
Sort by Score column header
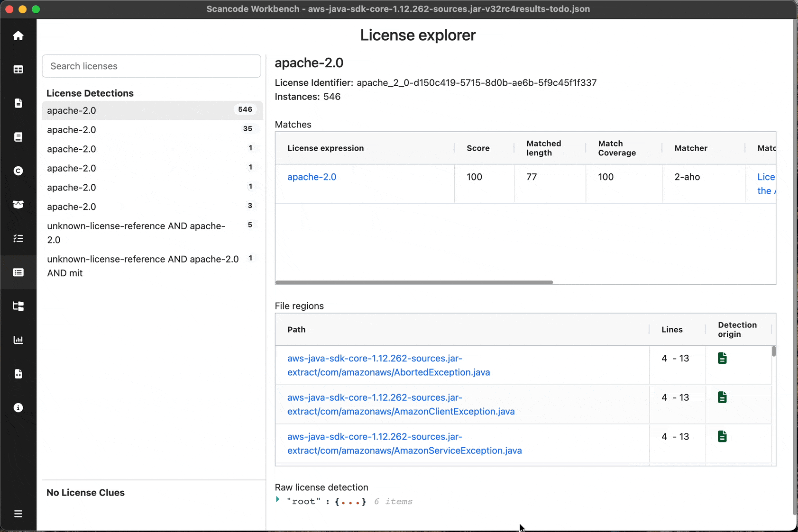tap(478, 148)
